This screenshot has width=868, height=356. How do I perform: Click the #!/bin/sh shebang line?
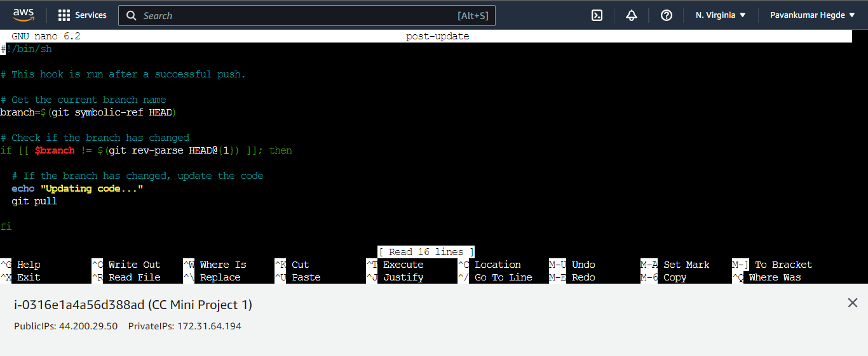pos(26,49)
